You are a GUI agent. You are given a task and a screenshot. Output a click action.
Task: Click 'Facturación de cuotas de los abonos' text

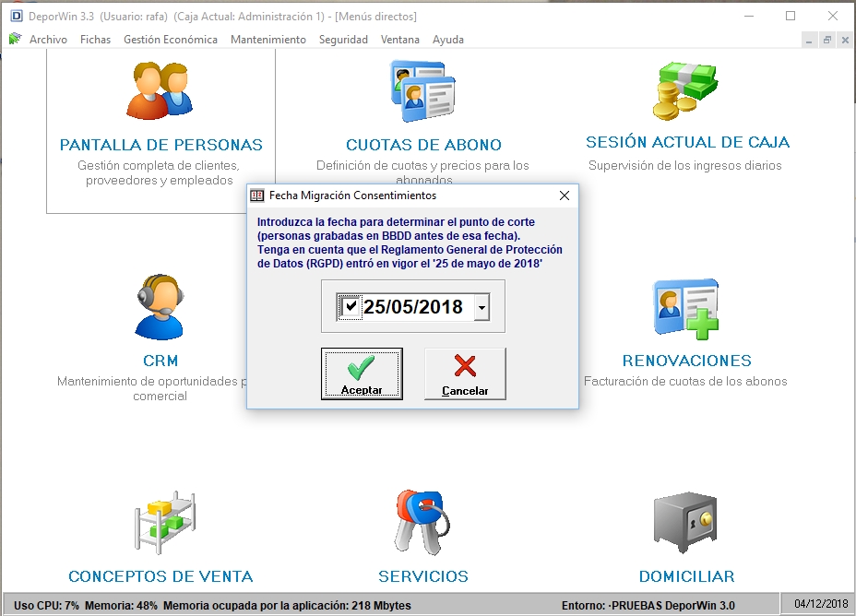click(685, 382)
